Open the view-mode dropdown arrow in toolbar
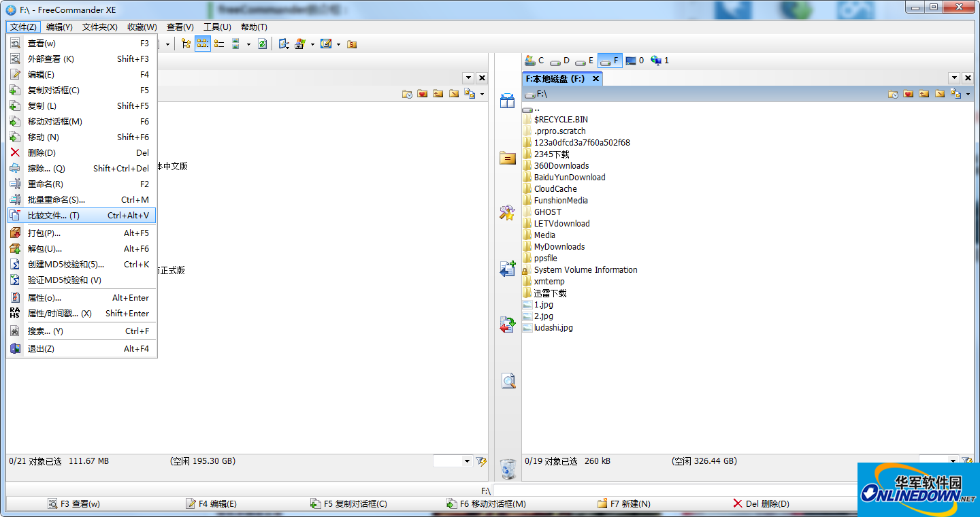 pyautogui.click(x=248, y=44)
